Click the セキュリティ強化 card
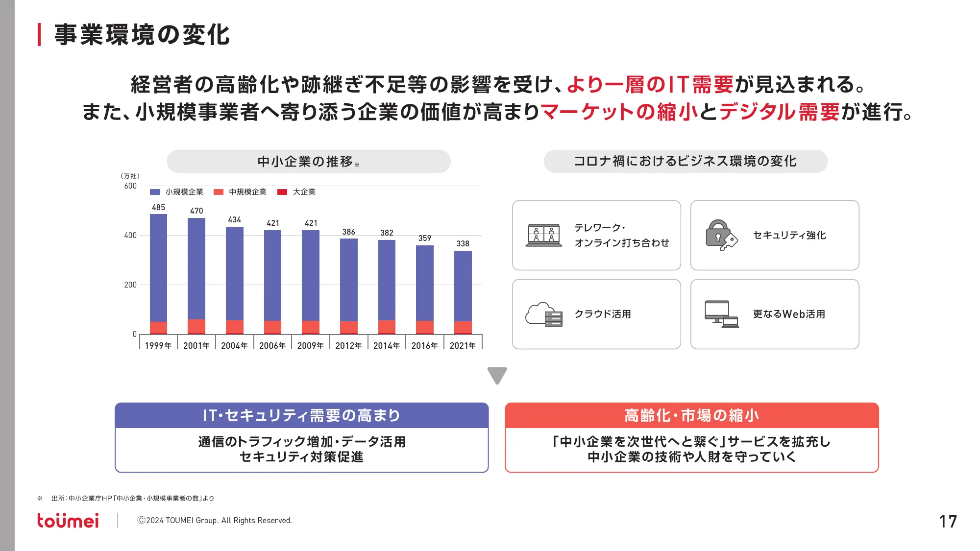Viewport: 980px width, 551px height. [775, 235]
